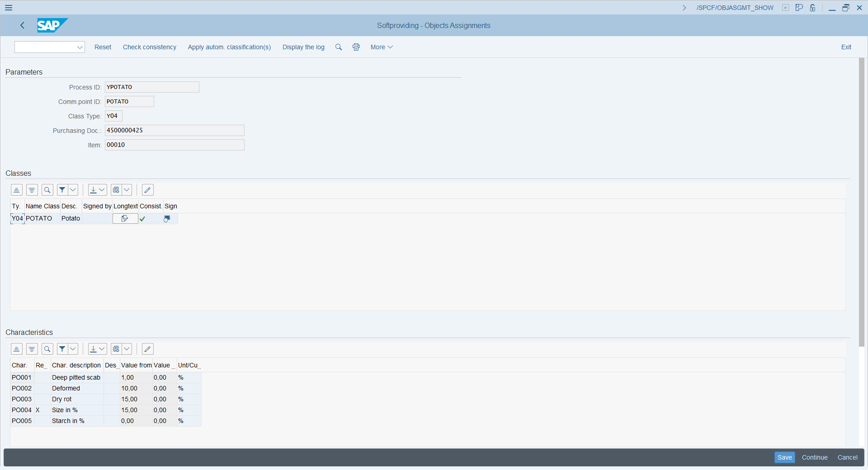Image resolution: width=868 pixels, height=470 pixels.
Task: Click the SAP back arrow icon
Action: pos(22,25)
